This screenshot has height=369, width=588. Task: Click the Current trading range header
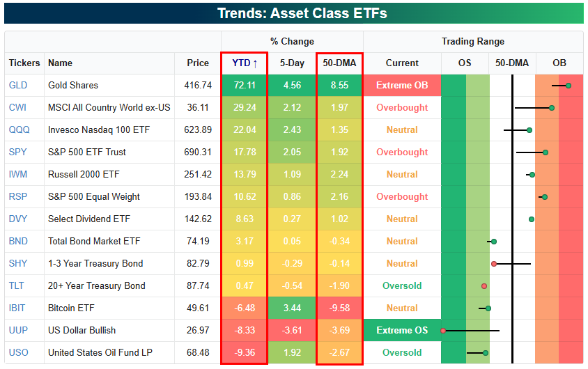click(402, 63)
